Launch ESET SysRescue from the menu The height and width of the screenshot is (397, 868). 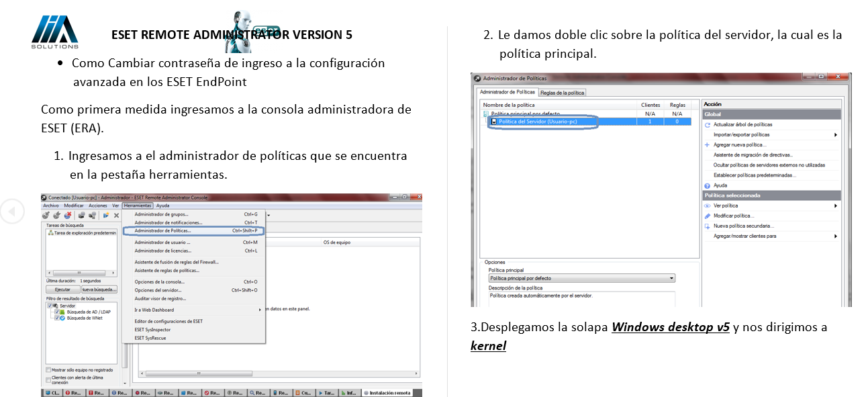pos(195,337)
